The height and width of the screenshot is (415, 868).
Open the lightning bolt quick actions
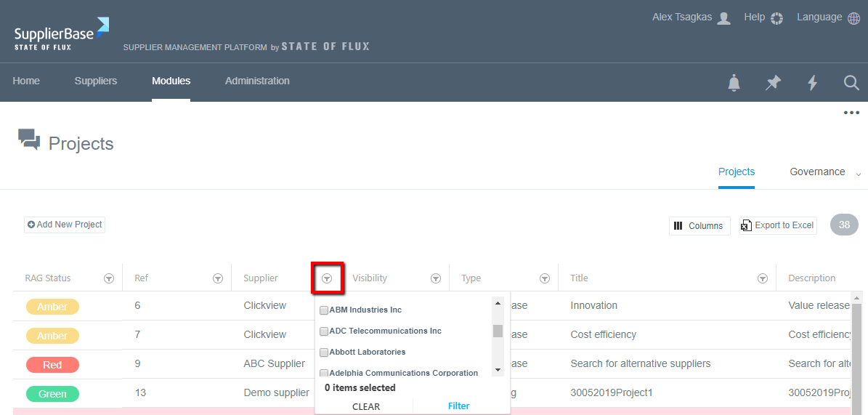coord(813,83)
